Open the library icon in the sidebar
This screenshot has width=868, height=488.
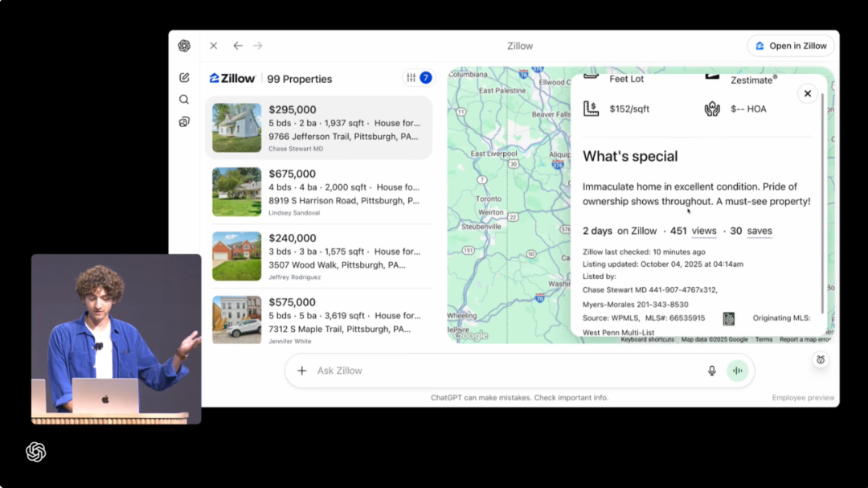(x=184, y=122)
